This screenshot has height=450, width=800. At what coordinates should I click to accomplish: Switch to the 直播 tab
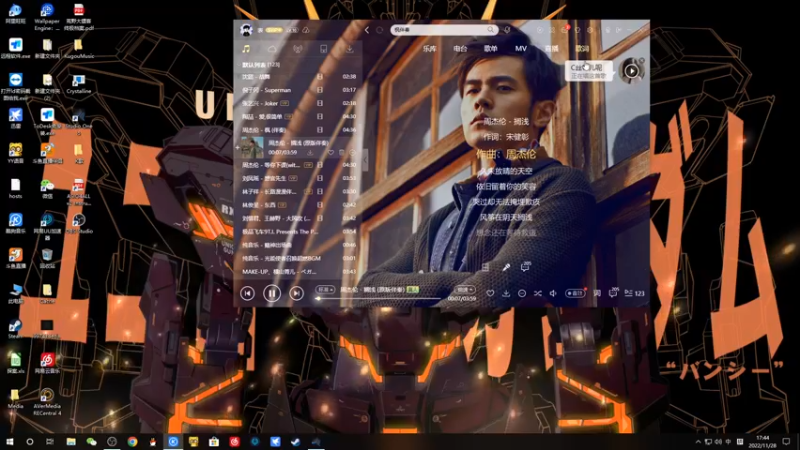pos(552,48)
